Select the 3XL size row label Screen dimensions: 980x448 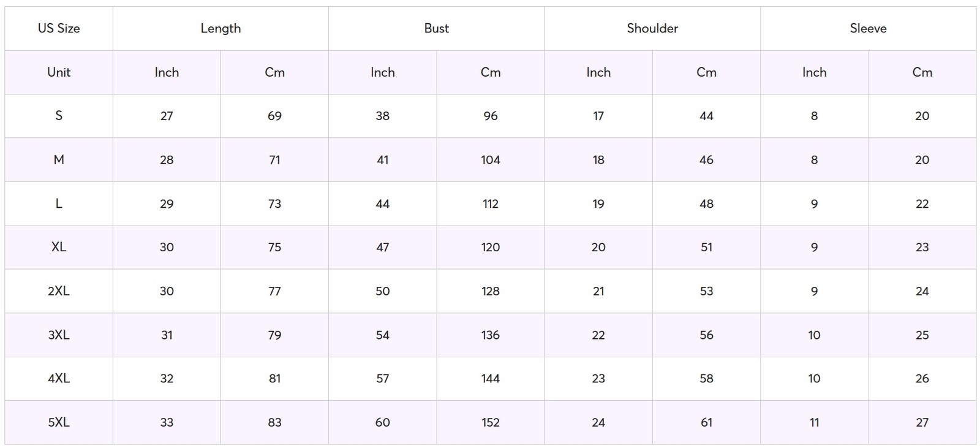pos(59,335)
